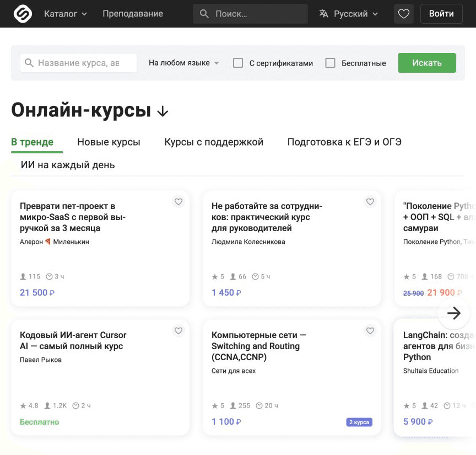476x455 pixels.
Task: Open the LangChain agents course title
Action: click(x=439, y=346)
